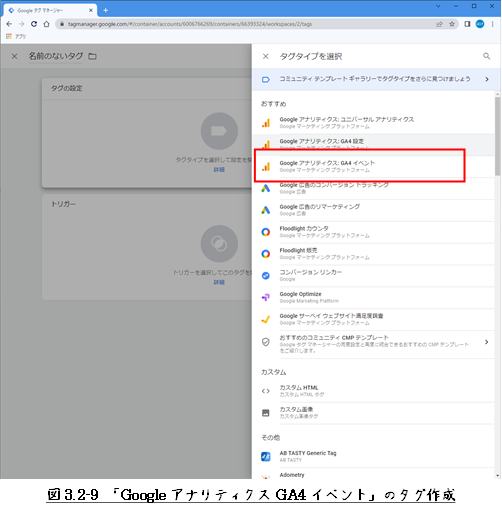
Task: Expand the Community Template Gallery banner
Action: point(376,80)
